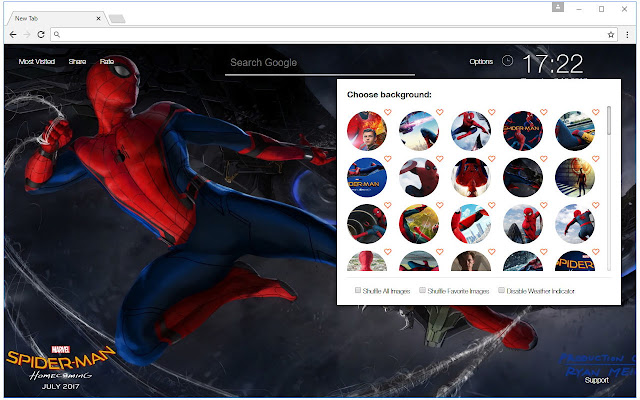Favorite the yellow-green background thumbnail

(x=440, y=205)
